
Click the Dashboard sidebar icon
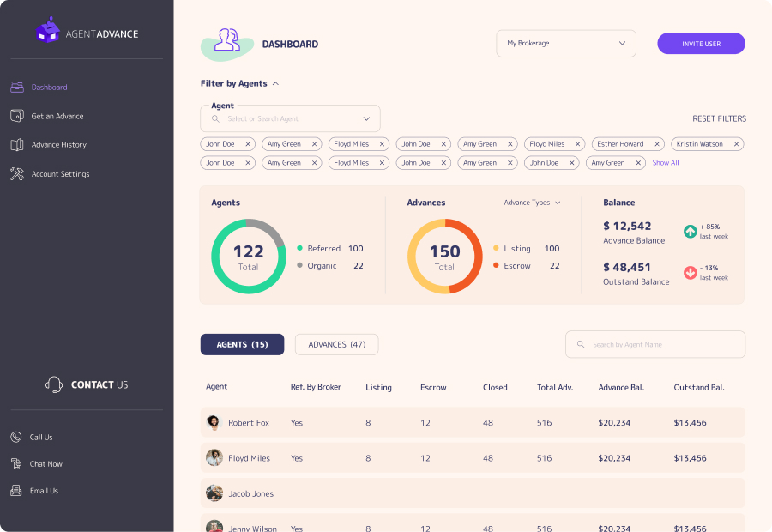17,88
